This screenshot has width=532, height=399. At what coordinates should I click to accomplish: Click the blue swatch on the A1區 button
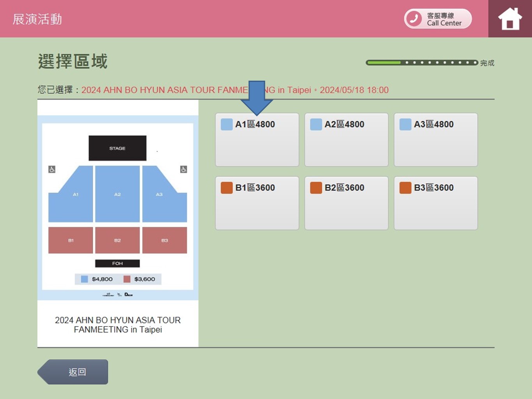coord(226,124)
